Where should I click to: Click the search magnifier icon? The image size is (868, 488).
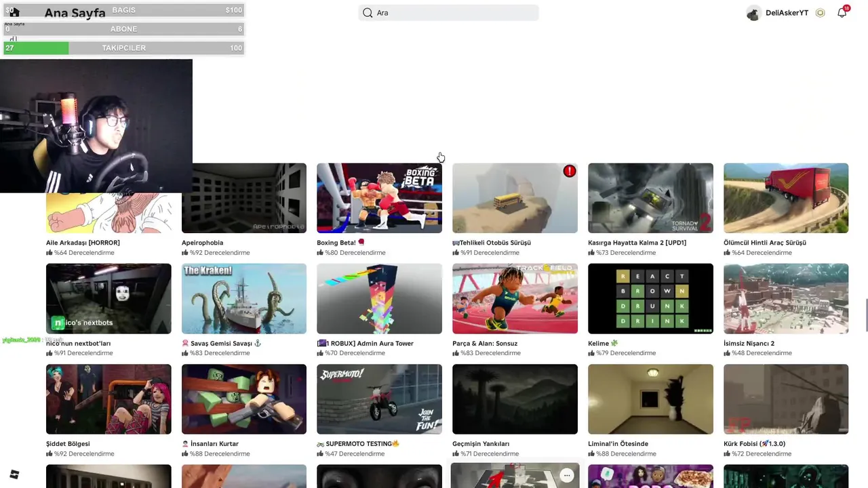pos(368,13)
